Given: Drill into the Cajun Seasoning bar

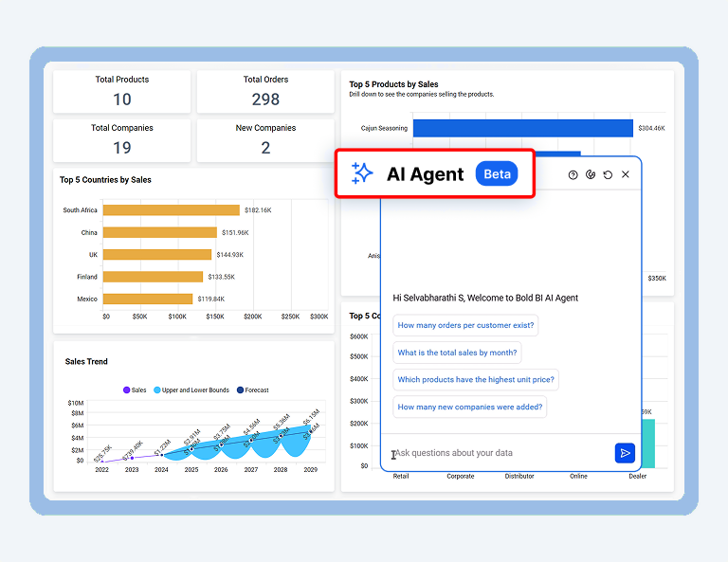Looking at the screenshot, I should coord(523,128).
